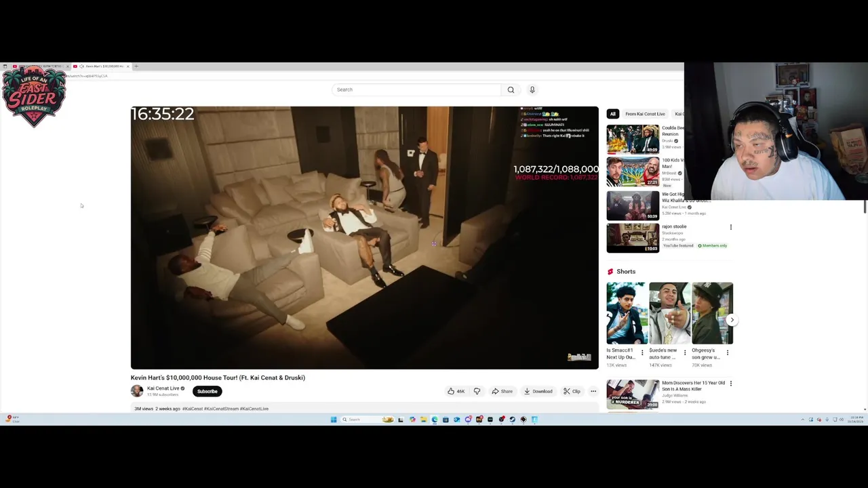Screen dimensions: 868x488
Task: Open the Is Smacc#1 Next Up short
Action: (x=627, y=313)
